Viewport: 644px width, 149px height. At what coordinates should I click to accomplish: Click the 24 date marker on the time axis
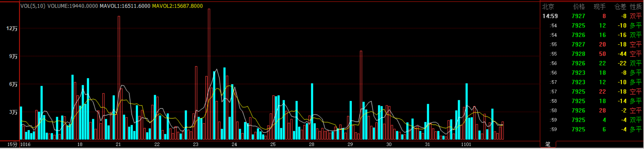click(x=234, y=145)
